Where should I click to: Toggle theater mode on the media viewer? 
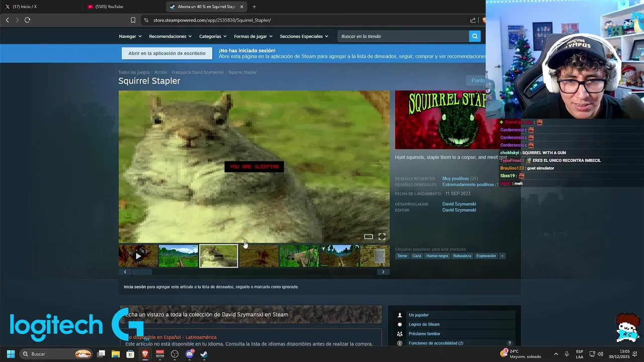click(x=368, y=236)
